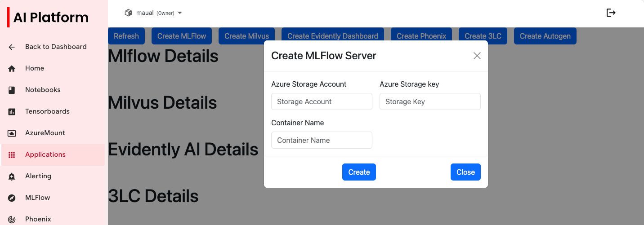Viewport: 644px width, 225px height.
Task: Focus the Storage Account input field
Action: click(322, 101)
